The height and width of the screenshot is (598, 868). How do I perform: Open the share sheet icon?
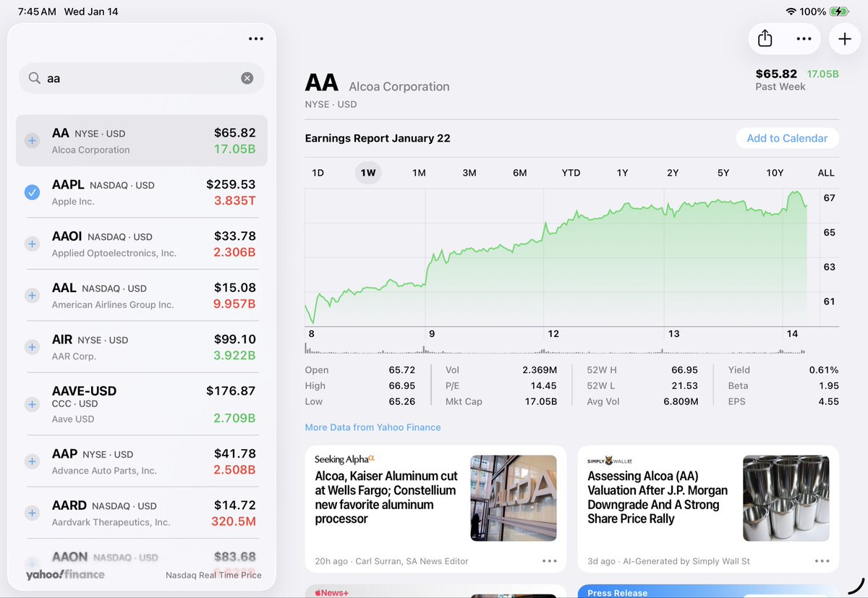[765, 39]
